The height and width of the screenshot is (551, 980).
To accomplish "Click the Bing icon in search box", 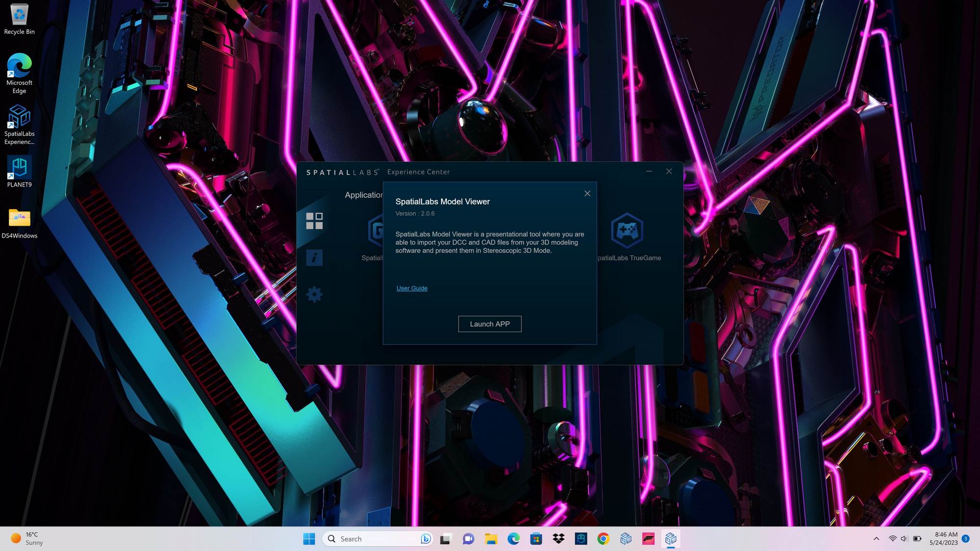I will (425, 539).
